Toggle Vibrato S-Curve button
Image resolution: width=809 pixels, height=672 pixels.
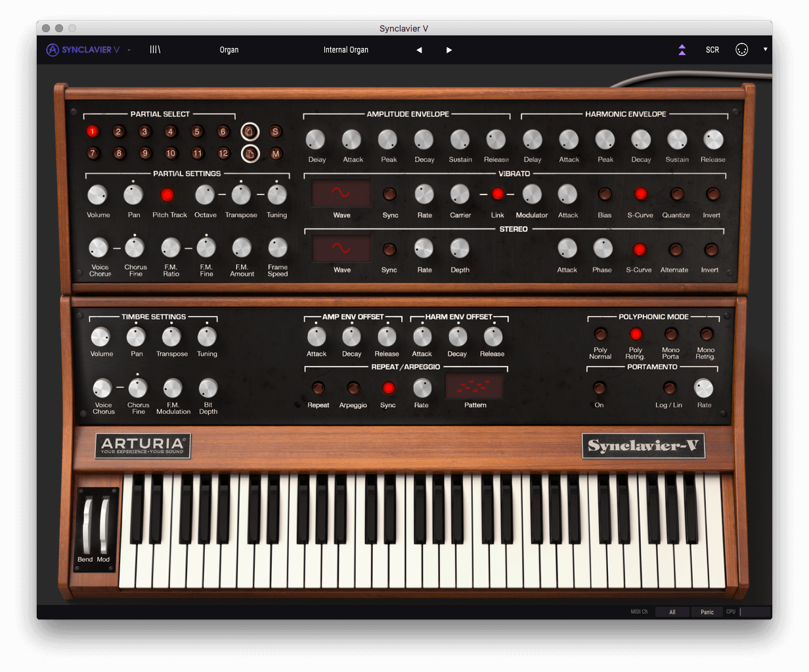(x=640, y=194)
